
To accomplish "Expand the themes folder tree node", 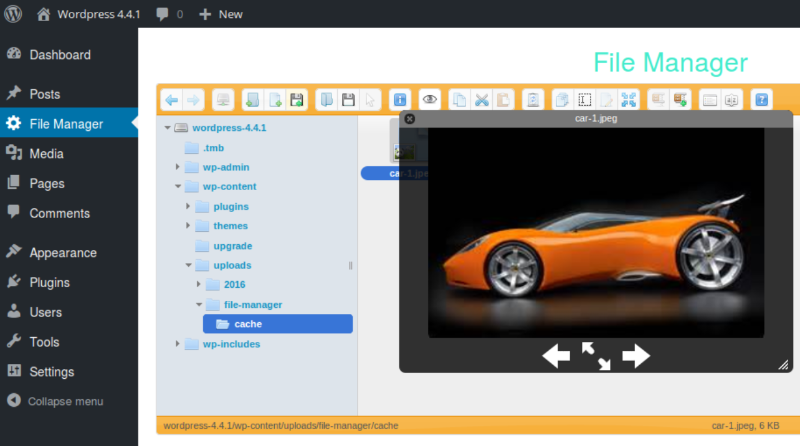I will [x=189, y=226].
